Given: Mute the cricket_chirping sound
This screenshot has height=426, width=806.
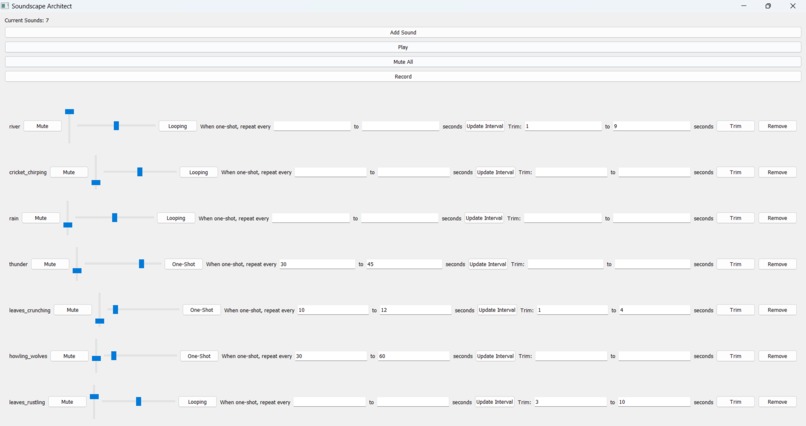Looking at the screenshot, I should tap(69, 172).
